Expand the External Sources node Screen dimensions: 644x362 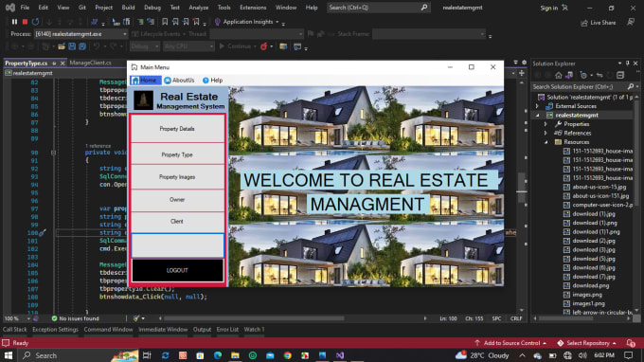click(537, 106)
